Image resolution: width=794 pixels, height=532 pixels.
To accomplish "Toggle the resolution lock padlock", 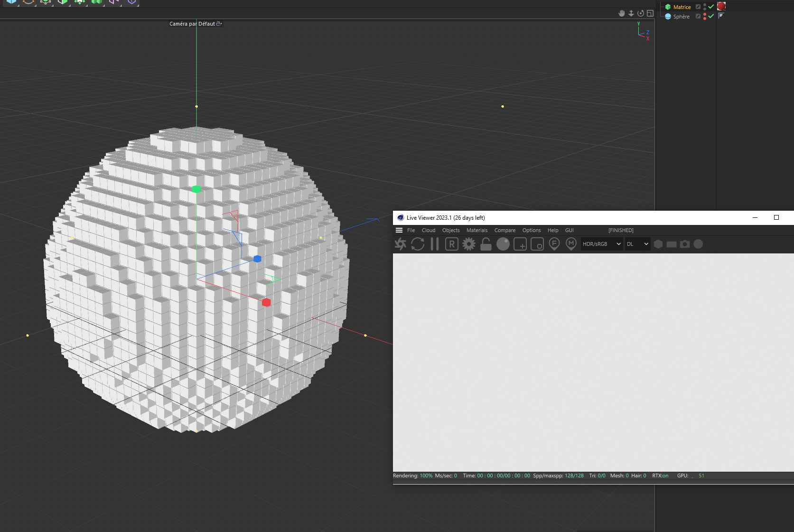I will [486, 244].
